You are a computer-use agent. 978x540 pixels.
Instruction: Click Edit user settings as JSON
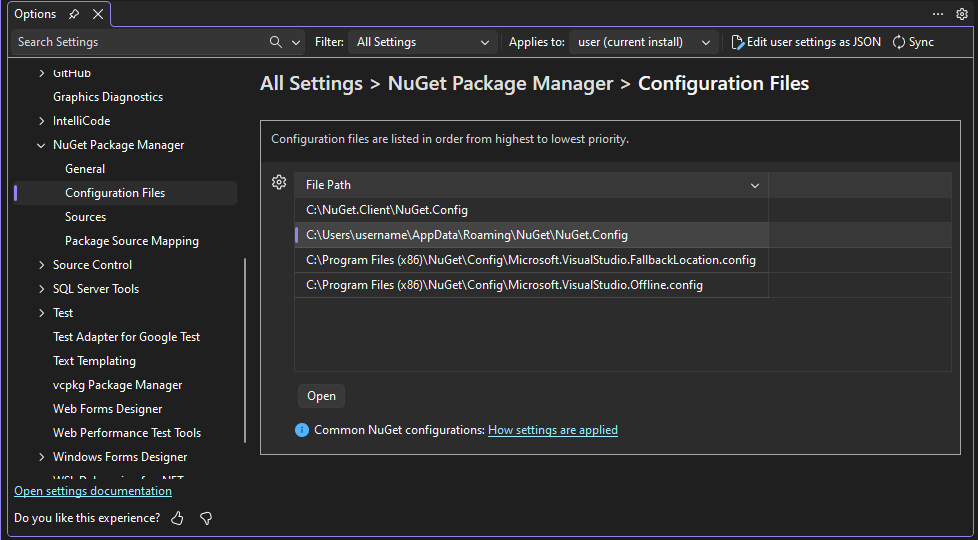pos(806,42)
